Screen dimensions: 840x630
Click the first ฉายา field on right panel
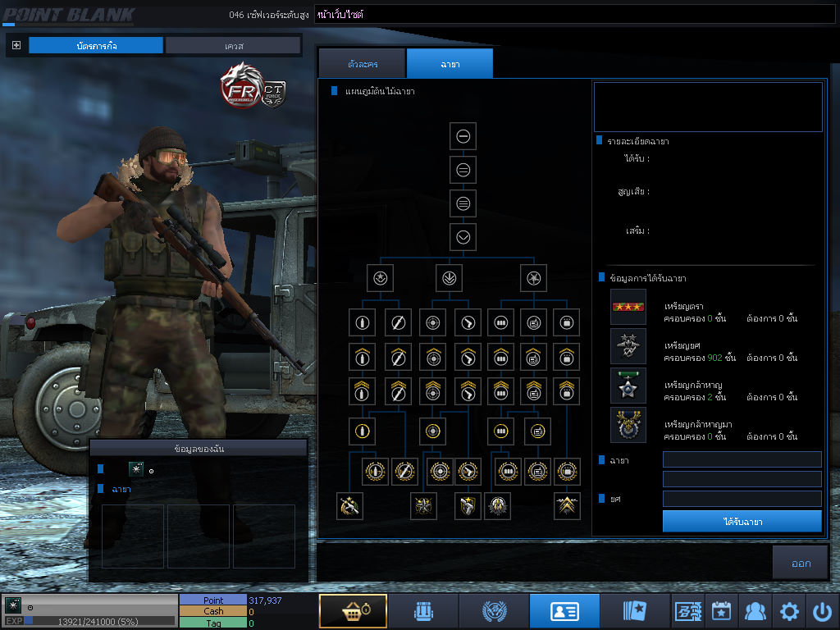(x=742, y=459)
